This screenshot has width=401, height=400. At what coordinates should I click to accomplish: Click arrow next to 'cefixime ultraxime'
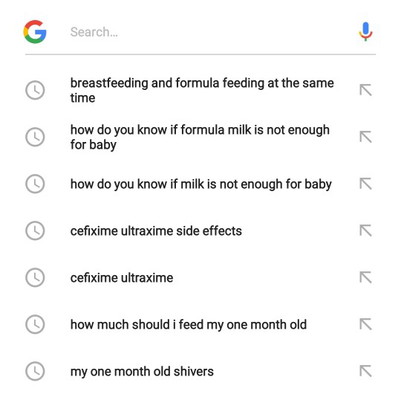point(366,277)
